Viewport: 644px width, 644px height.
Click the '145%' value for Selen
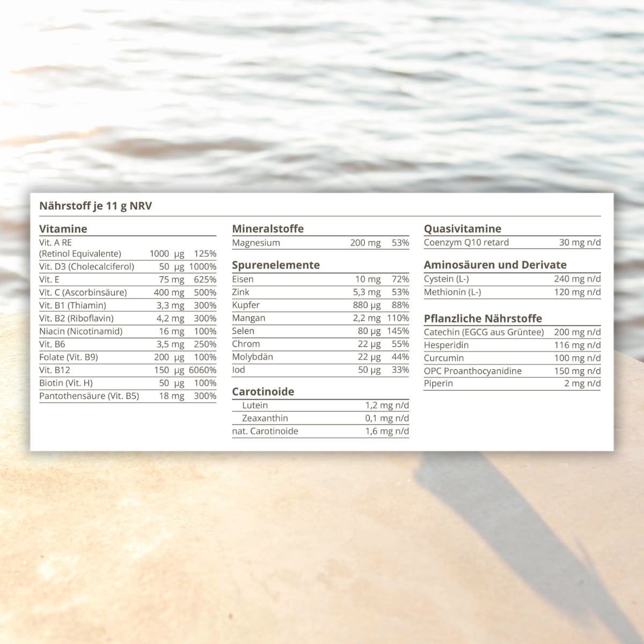tap(398, 331)
